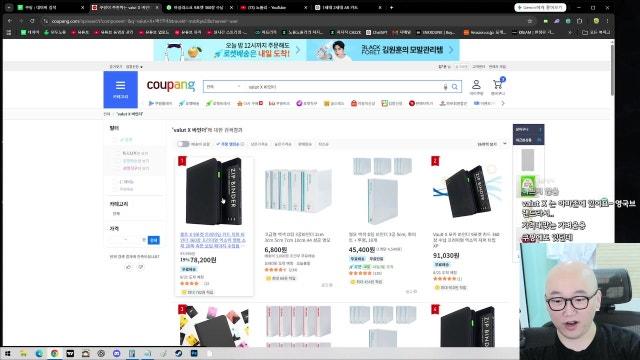Image resolution: width=640 pixels, height=360 pixels.
Task: Click the thumbs-down feedback icon in sidebar
Action: pos(141,267)
